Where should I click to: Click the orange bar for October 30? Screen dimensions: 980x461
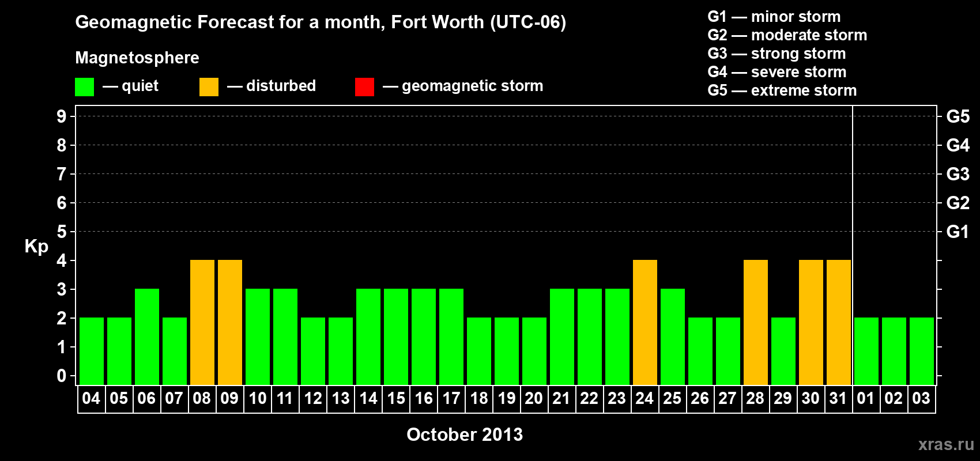pyautogui.click(x=811, y=323)
